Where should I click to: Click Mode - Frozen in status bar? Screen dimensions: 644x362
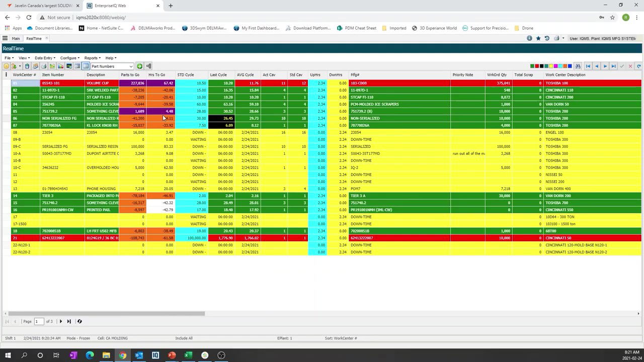point(78,338)
